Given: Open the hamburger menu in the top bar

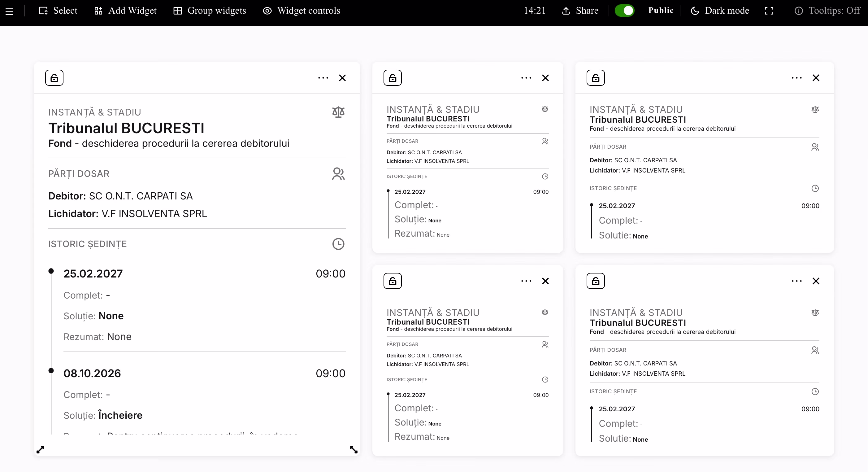Looking at the screenshot, I should click(x=9, y=11).
